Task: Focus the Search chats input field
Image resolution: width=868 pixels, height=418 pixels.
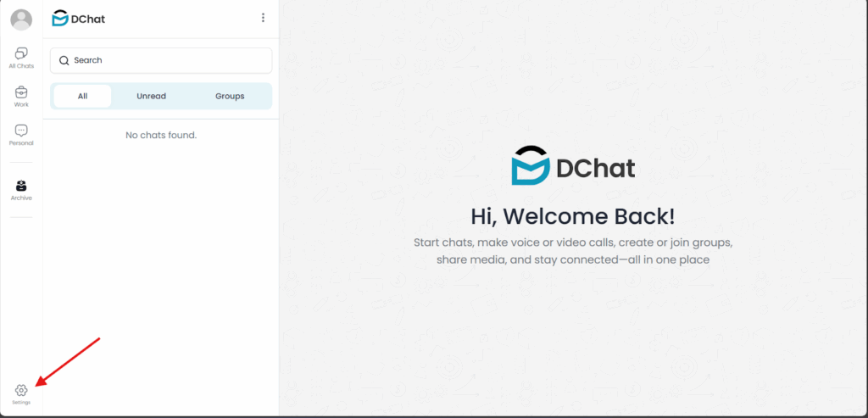Action: tap(170, 60)
